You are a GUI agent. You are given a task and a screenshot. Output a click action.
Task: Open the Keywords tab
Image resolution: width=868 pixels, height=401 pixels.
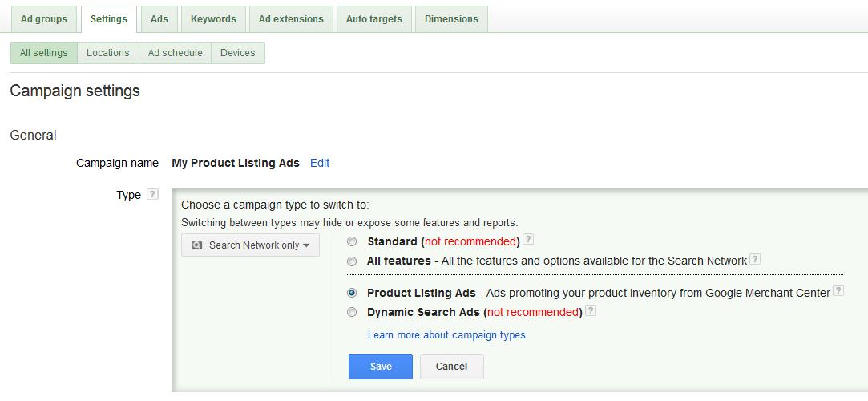213,19
